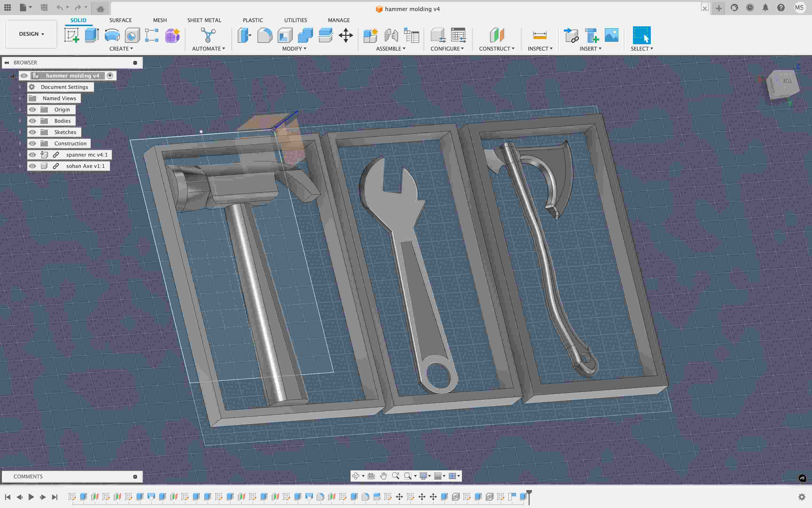Screen dimensions: 812x508
Task: Jump to timeline beginning
Action: (7, 497)
